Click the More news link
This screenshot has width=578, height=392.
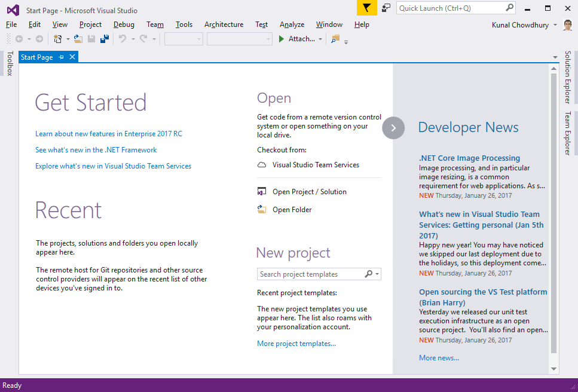tap(439, 358)
